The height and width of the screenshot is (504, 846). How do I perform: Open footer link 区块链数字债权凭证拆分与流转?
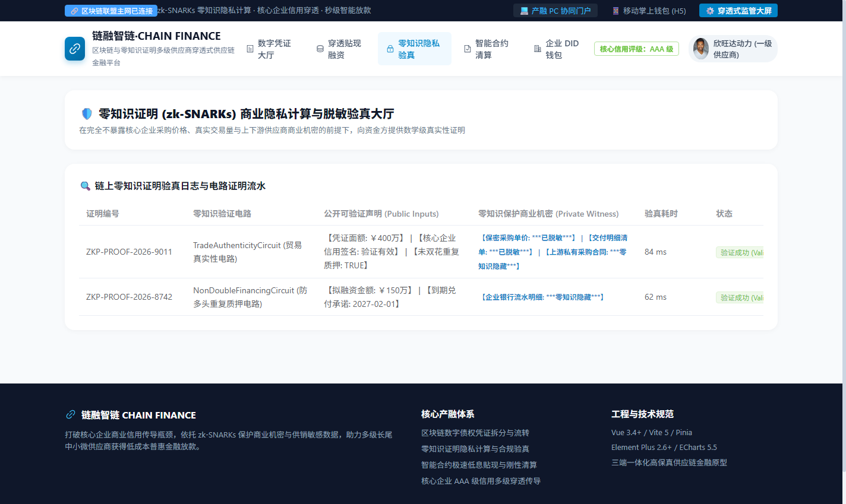pyautogui.click(x=475, y=433)
